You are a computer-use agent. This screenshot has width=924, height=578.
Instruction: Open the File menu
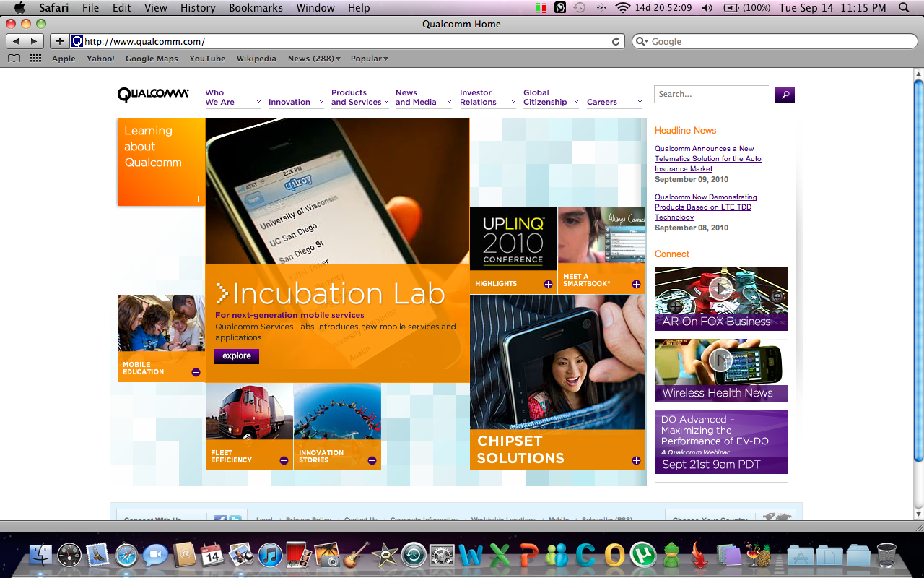[90, 8]
